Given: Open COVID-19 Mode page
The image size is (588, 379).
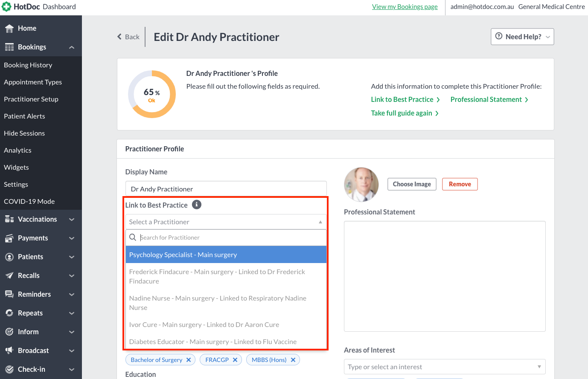Looking at the screenshot, I should [x=29, y=201].
